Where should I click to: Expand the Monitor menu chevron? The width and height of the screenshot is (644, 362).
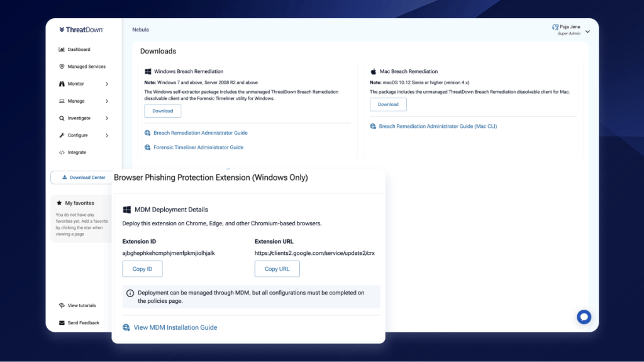107,84
